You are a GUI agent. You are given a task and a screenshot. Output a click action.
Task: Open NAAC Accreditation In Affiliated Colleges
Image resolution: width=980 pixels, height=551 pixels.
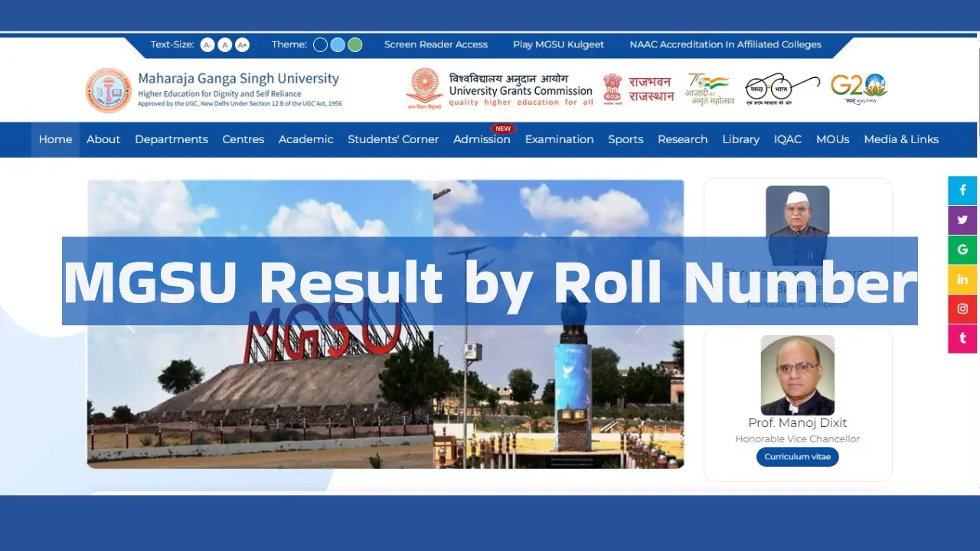[x=725, y=44]
